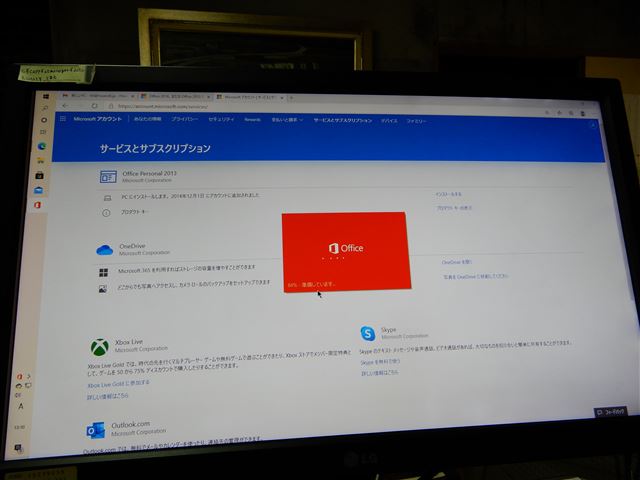Click the Xbox Live logo icon
The width and height of the screenshot is (640, 480).
click(x=100, y=347)
